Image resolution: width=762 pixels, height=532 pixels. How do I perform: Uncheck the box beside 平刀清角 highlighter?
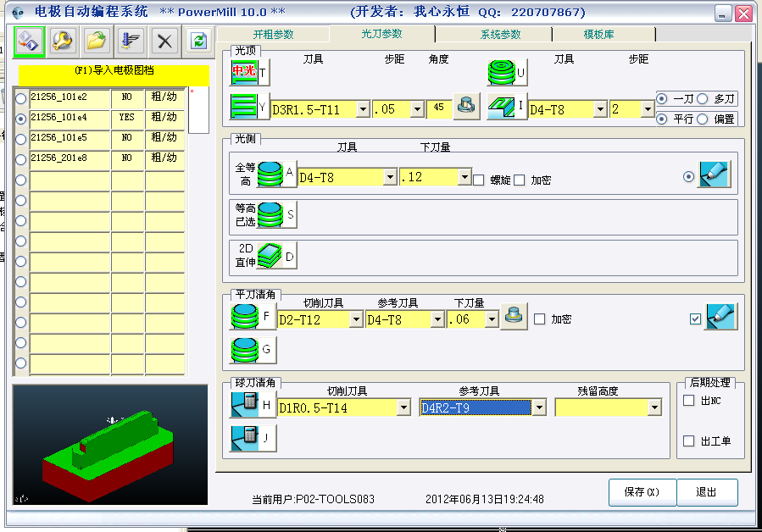pos(695,319)
